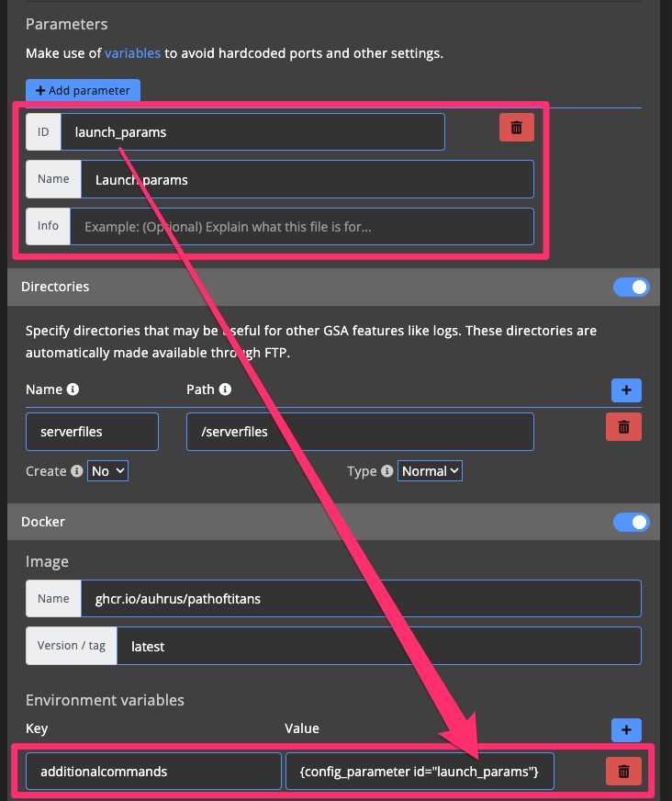The image size is (672, 801).
Task: Toggle the Directories section switch
Action: [x=632, y=287]
